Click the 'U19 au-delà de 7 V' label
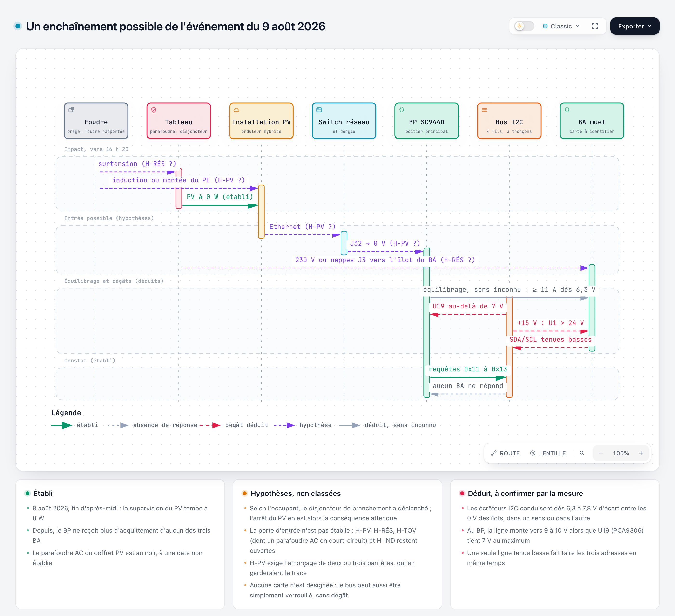 [468, 306]
